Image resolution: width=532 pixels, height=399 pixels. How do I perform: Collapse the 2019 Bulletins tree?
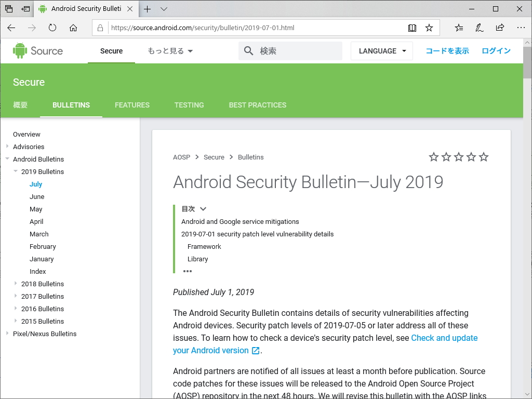tap(16, 171)
